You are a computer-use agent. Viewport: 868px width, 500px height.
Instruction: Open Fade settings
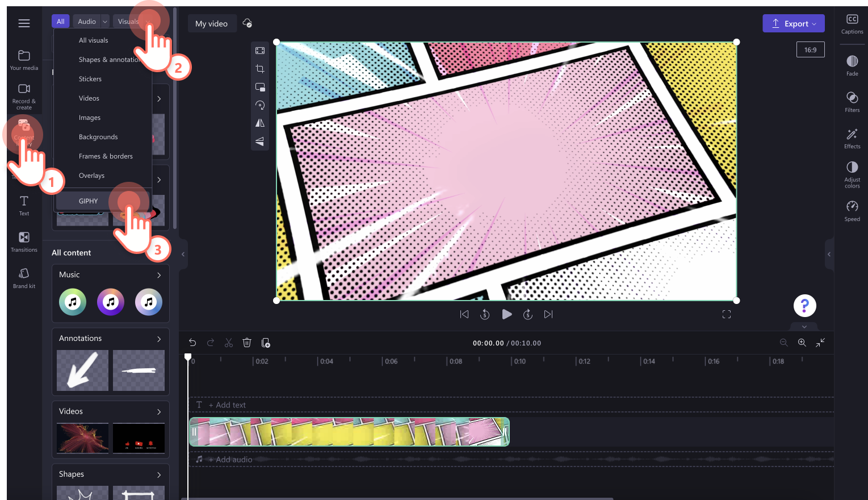pyautogui.click(x=852, y=65)
